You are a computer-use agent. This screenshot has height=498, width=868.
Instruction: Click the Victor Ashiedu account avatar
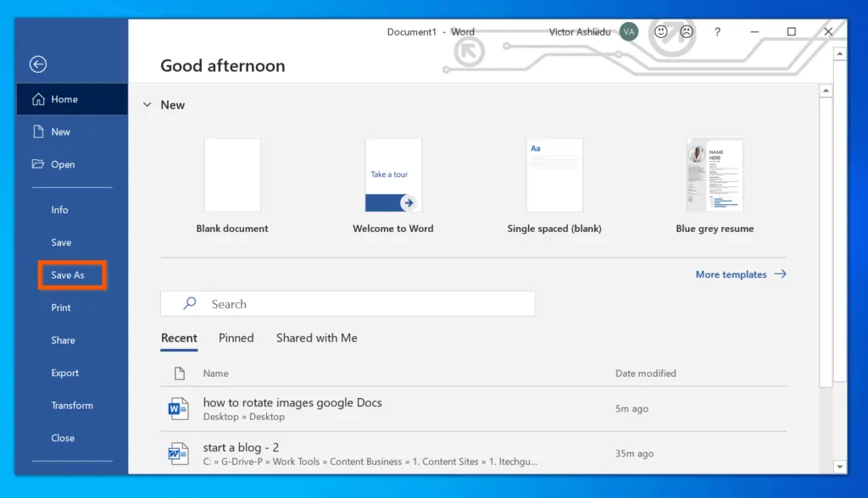tap(629, 31)
